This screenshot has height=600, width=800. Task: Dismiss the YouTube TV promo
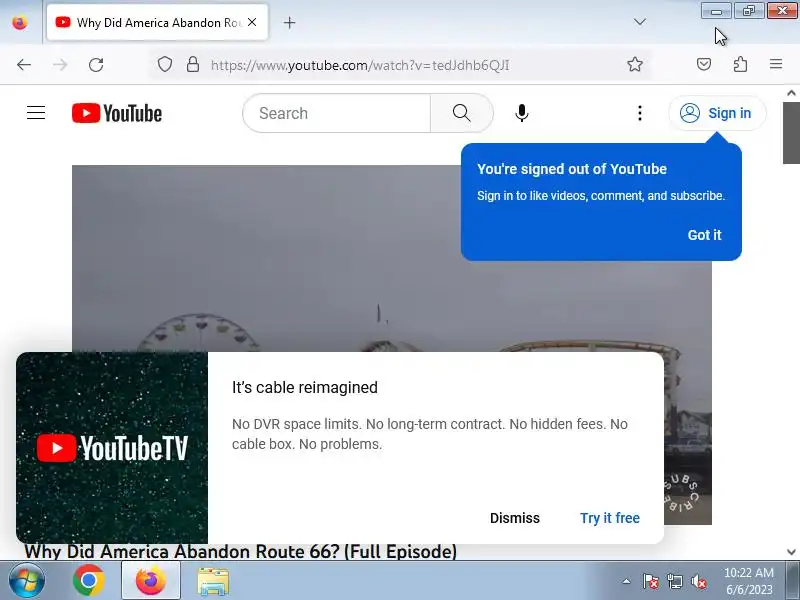pos(514,518)
